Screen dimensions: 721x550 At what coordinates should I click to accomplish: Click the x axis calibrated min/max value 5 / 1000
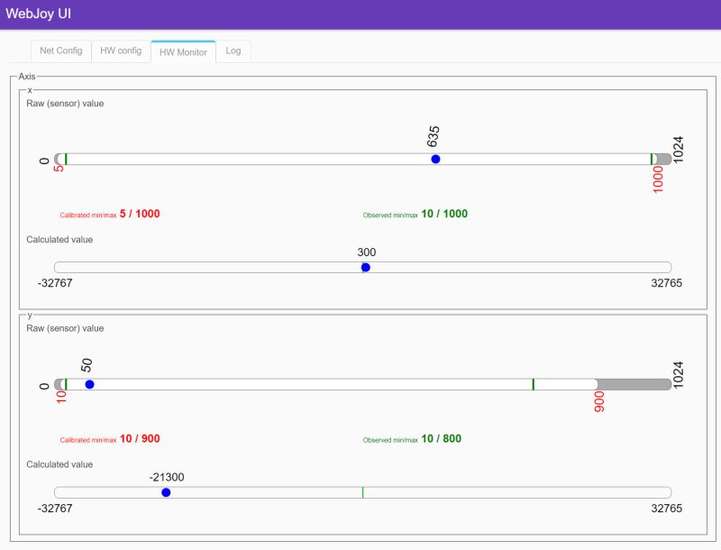coord(140,214)
